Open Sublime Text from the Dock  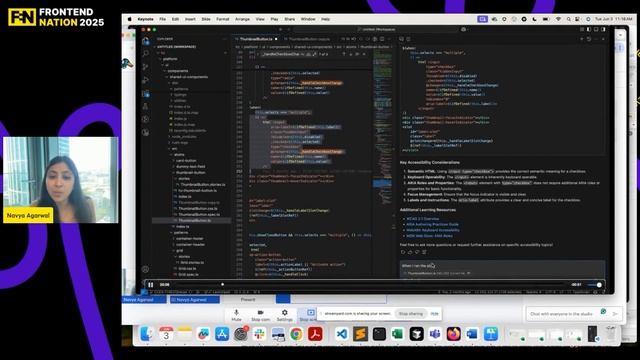tap(360, 334)
